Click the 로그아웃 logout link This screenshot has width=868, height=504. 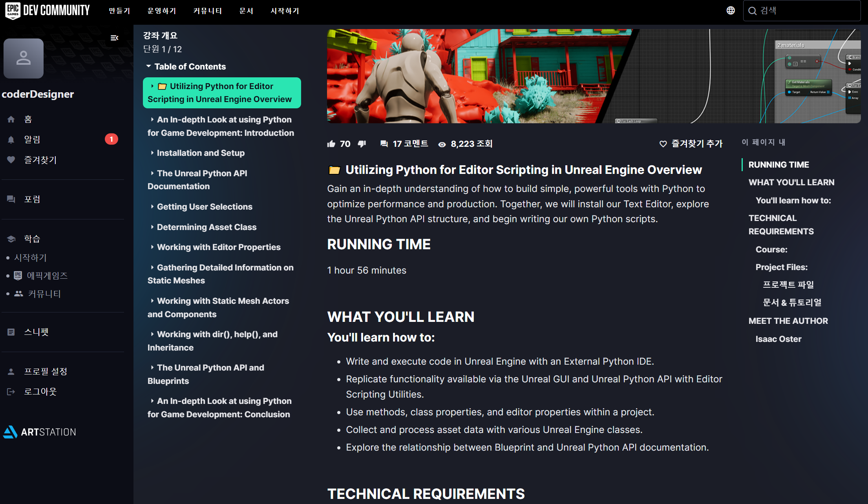coord(40,391)
